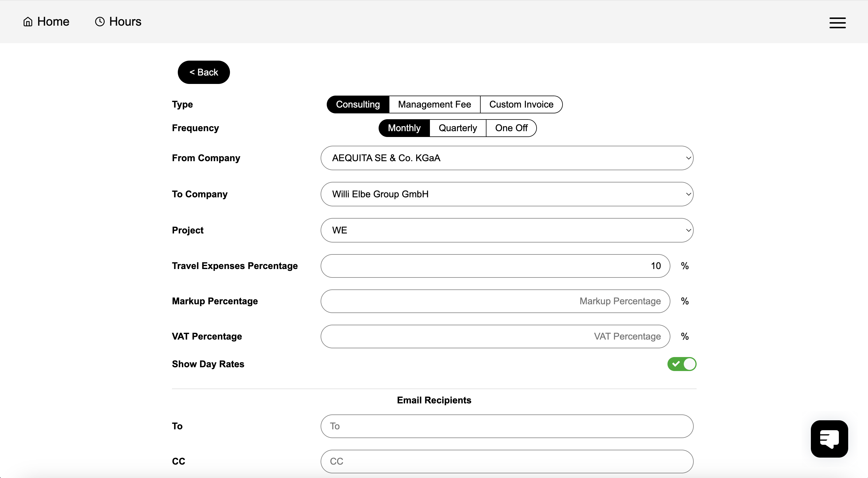
Task: Go to Home in navigation bar
Action: click(x=53, y=22)
